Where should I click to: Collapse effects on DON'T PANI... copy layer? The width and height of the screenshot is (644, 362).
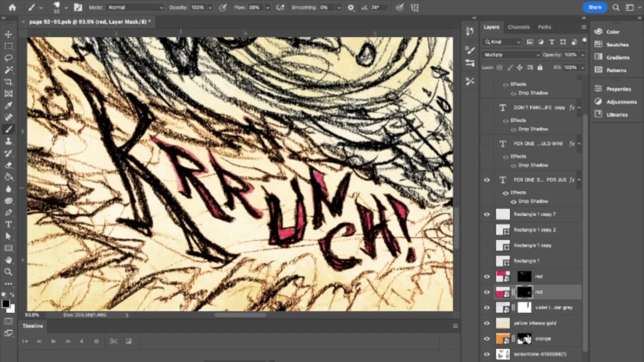[579, 108]
